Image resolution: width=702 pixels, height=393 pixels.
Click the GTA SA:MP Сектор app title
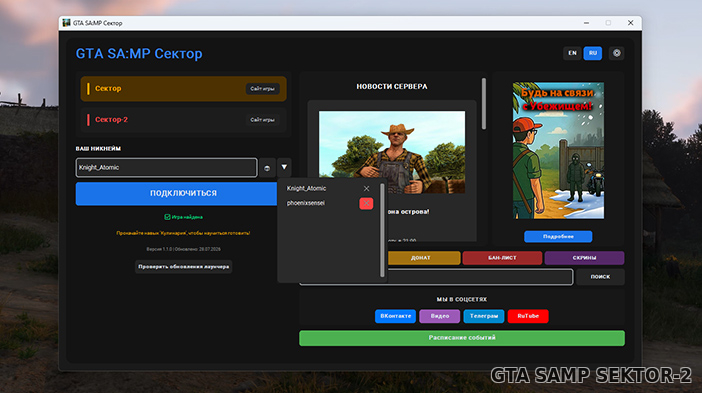pyautogui.click(x=139, y=54)
